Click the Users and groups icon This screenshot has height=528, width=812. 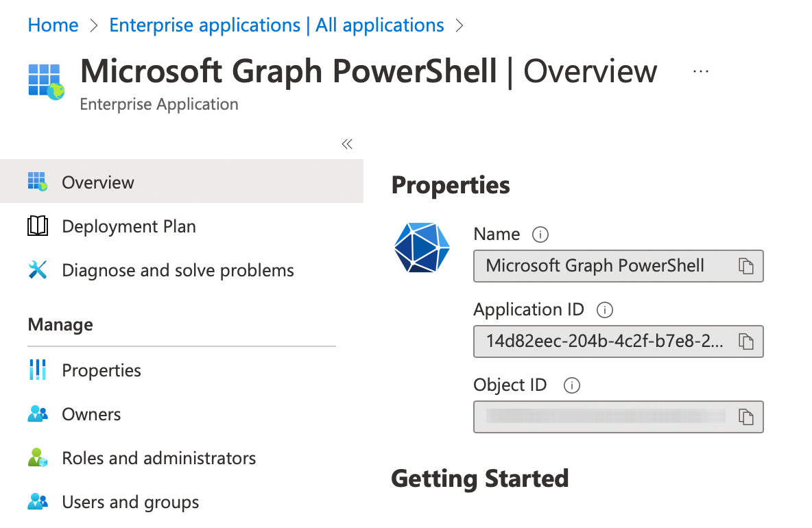(x=38, y=502)
